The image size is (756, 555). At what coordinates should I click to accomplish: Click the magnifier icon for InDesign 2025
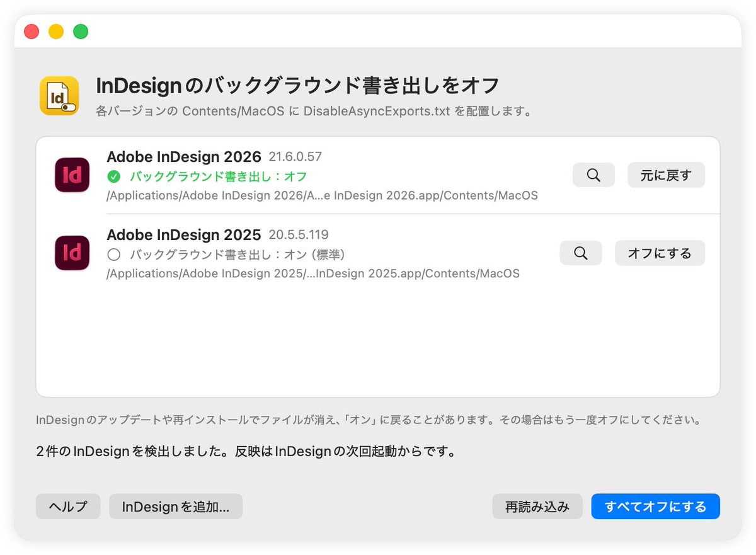pyautogui.click(x=581, y=253)
